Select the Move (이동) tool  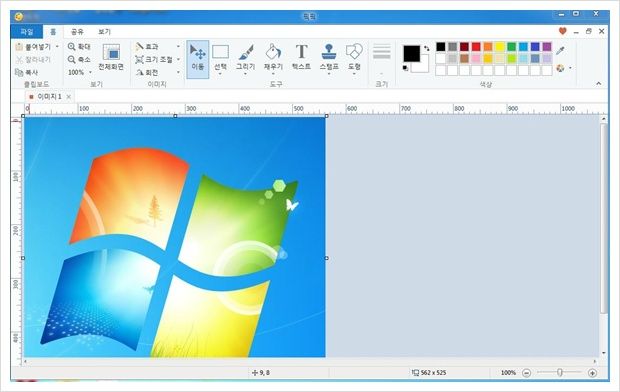198,59
